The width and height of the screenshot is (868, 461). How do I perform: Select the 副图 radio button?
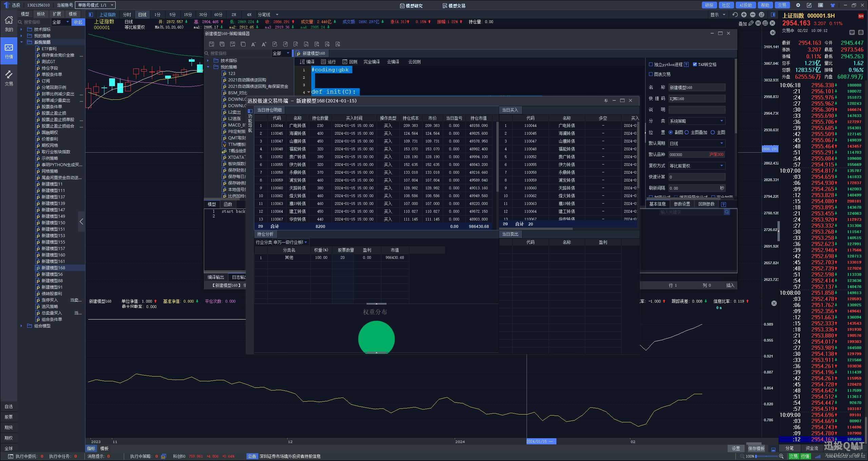click(x=671, y=132)
